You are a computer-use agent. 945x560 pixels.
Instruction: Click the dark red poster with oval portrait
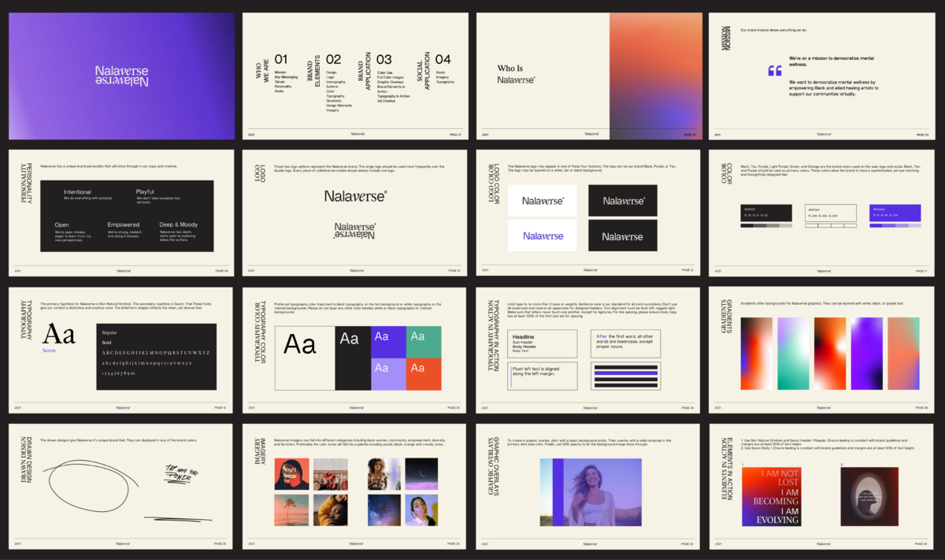tap(869, 496)
